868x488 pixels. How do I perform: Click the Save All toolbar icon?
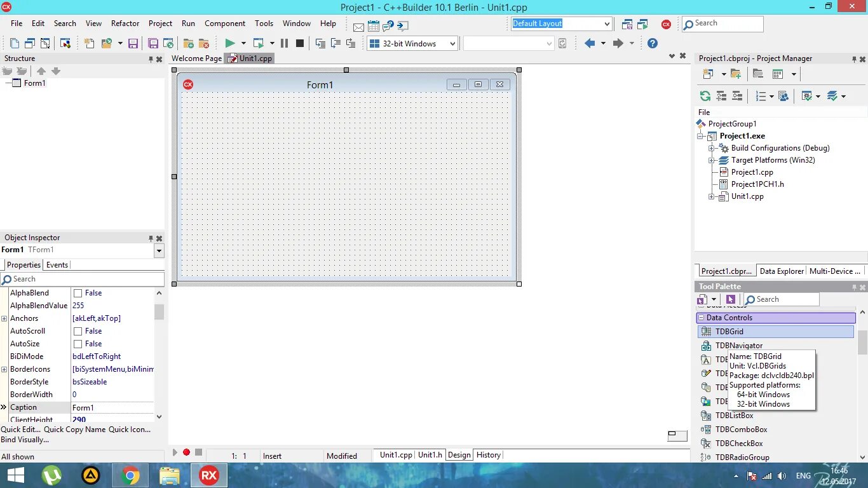click(153, 43)
